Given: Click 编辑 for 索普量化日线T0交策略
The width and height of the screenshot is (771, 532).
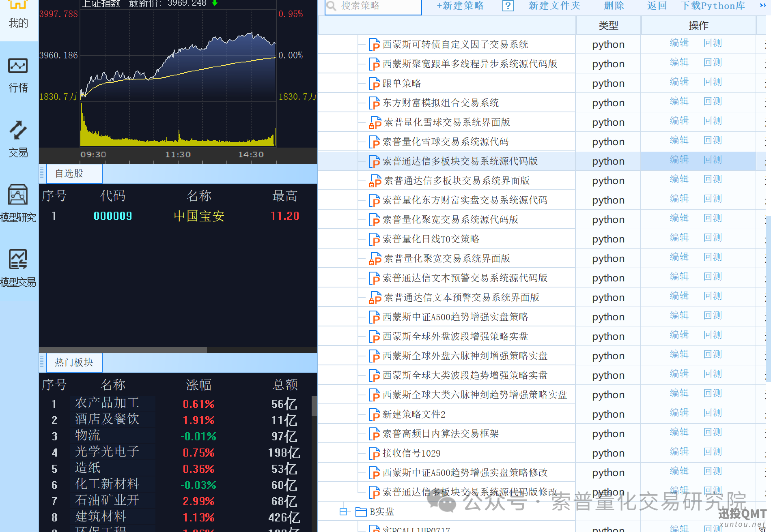Looking at the screenshot, I should click(x=679, y=238).
